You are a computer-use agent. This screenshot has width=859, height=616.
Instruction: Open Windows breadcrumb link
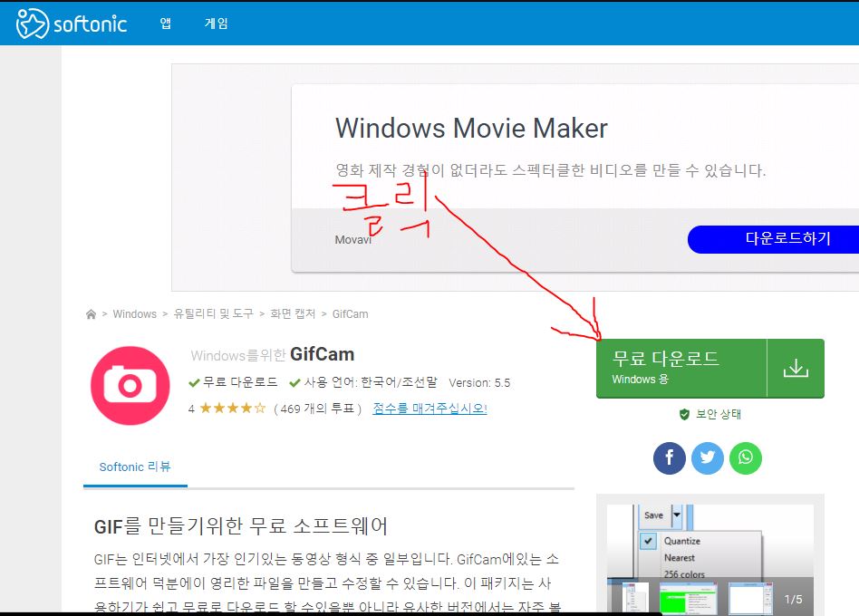point(135,313)
